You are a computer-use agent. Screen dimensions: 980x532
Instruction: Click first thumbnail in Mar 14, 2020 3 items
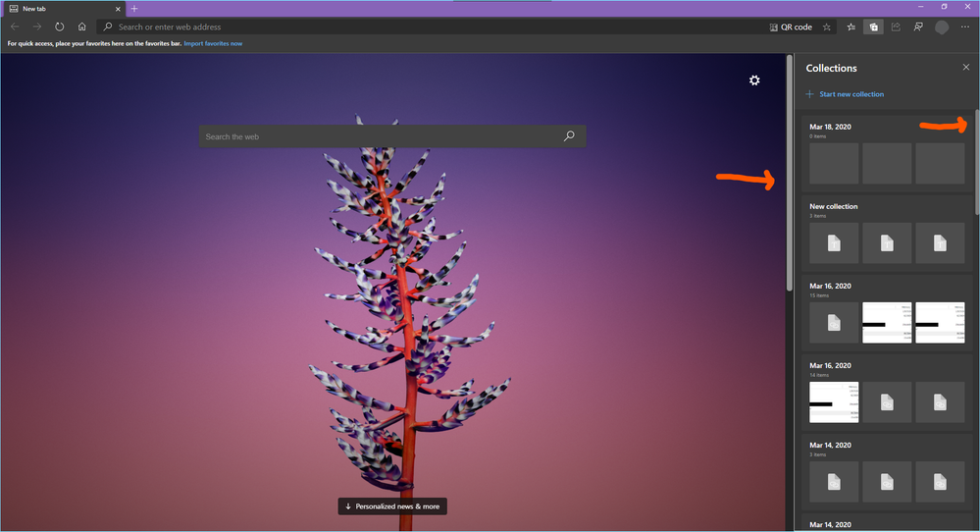[x=834, y=481]
